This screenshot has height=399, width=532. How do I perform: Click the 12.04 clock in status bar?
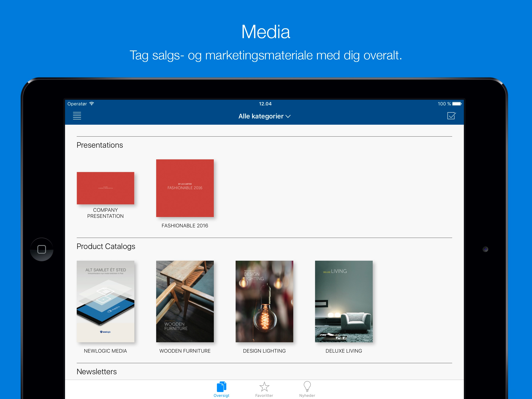265,104
